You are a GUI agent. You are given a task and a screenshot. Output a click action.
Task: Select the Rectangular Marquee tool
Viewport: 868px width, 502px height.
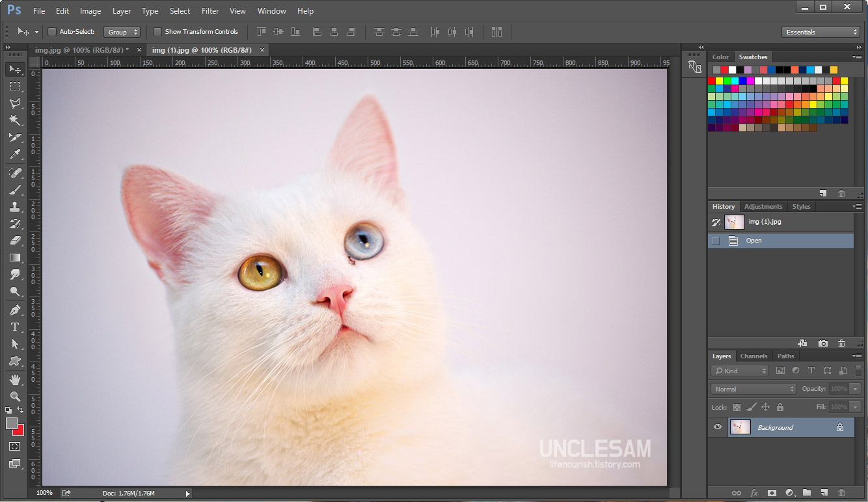[14, 86]
